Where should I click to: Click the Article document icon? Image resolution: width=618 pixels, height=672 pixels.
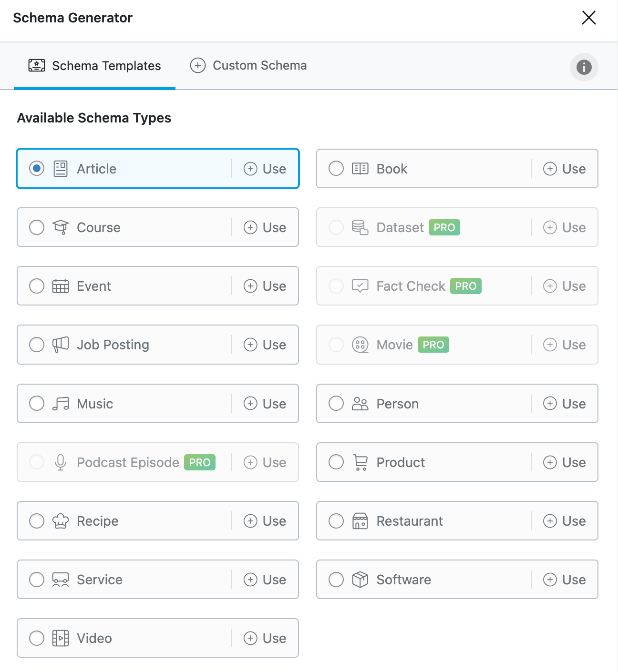[61, 169]
